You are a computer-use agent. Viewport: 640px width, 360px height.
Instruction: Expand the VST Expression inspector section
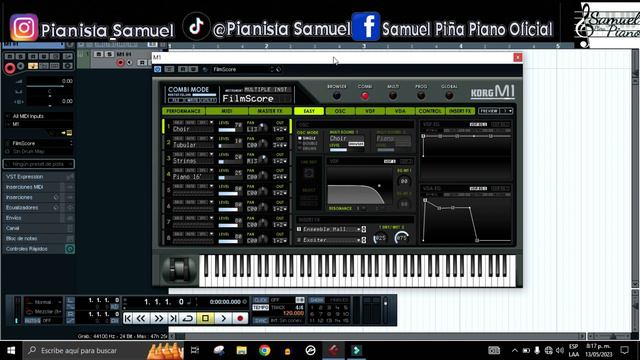38,177
